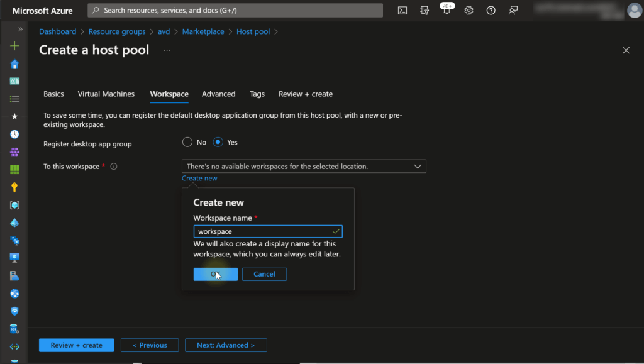Open the notifications bell
Viewport: 644px width, 364px height.
click(x=447, y=11)
